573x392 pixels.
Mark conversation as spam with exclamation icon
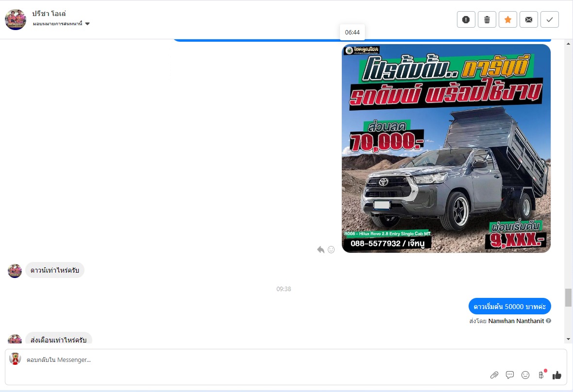pos(466,19)
